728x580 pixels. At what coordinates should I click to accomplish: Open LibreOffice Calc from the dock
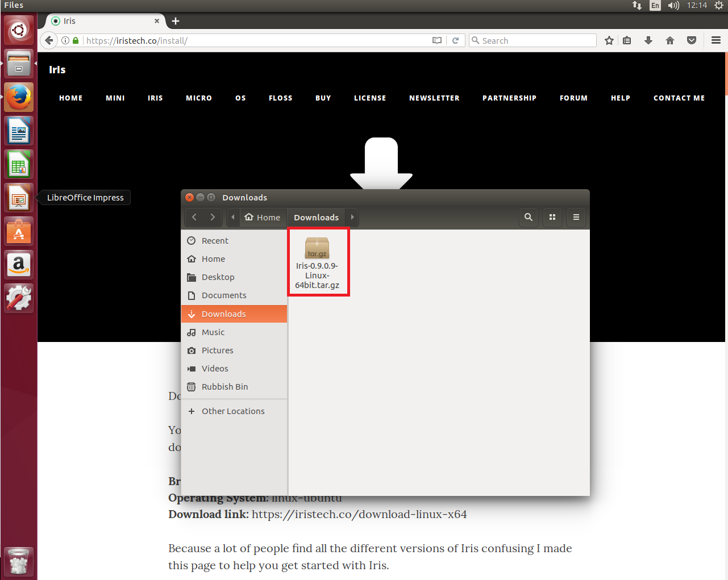coord(19,164)
